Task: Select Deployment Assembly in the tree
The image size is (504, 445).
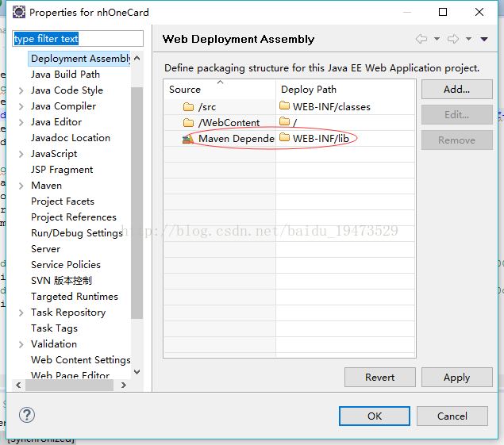Action: tap(80, 59)
